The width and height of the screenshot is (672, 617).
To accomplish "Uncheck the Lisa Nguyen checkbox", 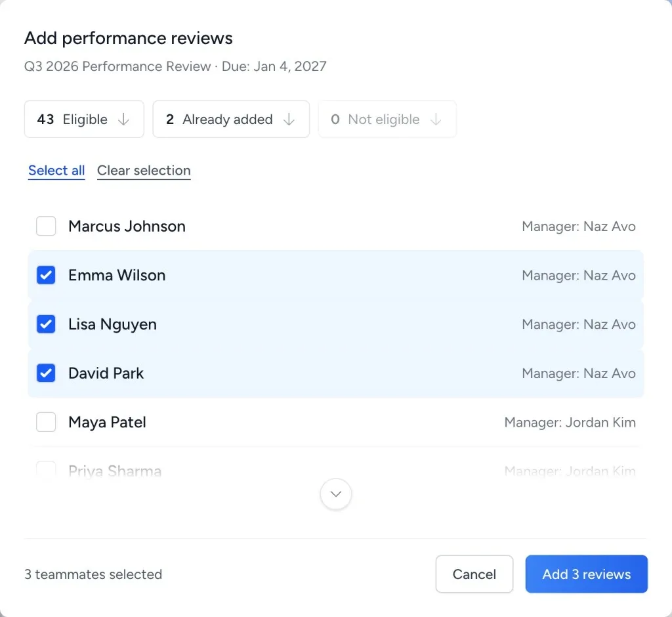I will pos(46,324).
